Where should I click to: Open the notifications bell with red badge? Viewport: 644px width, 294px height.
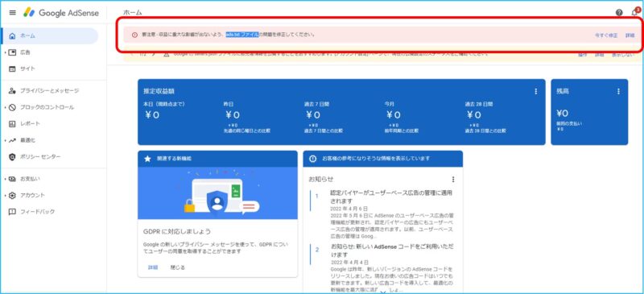tap(634, 12)
